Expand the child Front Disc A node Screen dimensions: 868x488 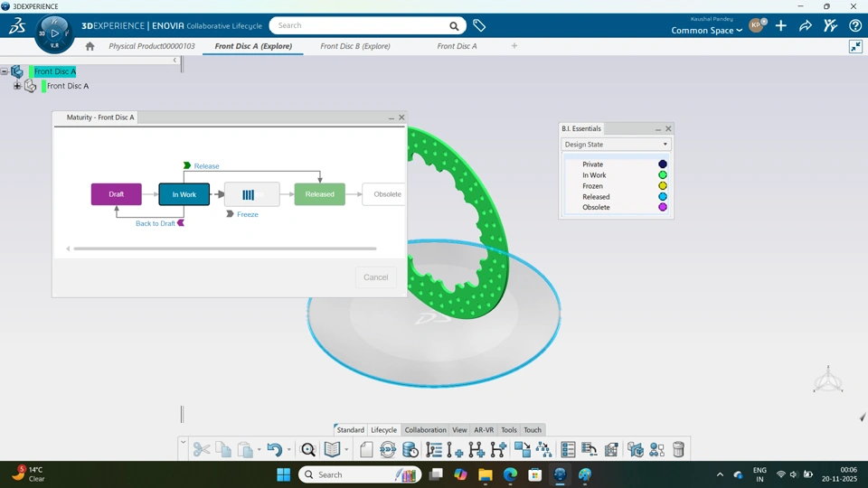17,86
